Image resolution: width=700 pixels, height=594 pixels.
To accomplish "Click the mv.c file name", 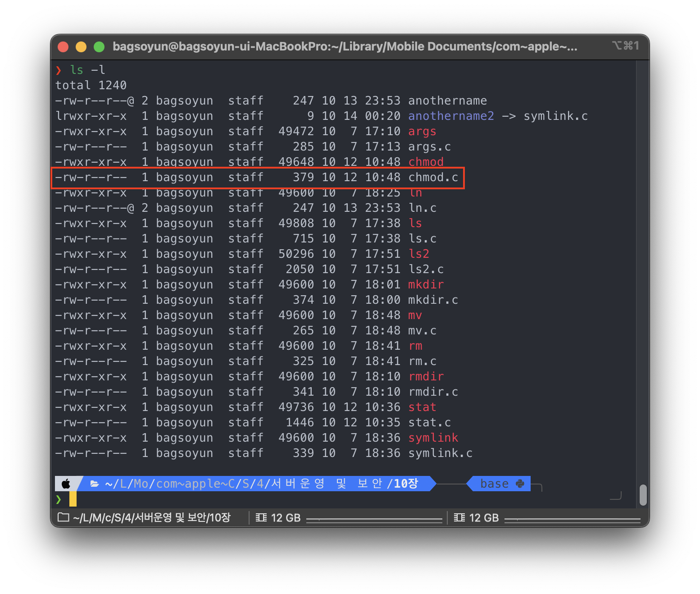I will click(423, 330).
